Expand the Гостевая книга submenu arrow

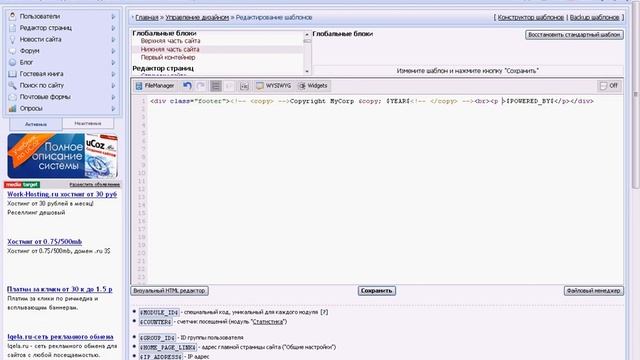click(x=113, y=74)
